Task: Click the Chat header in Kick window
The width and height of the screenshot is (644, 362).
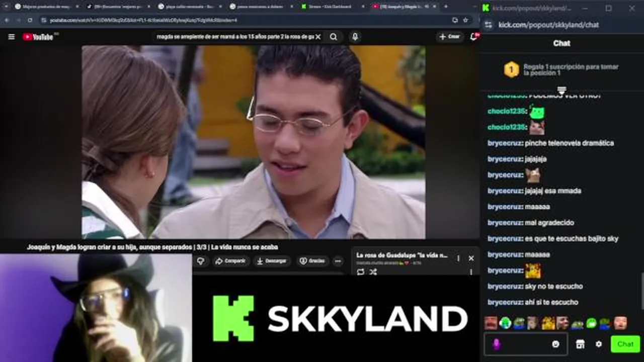Action: click(561, 43)
